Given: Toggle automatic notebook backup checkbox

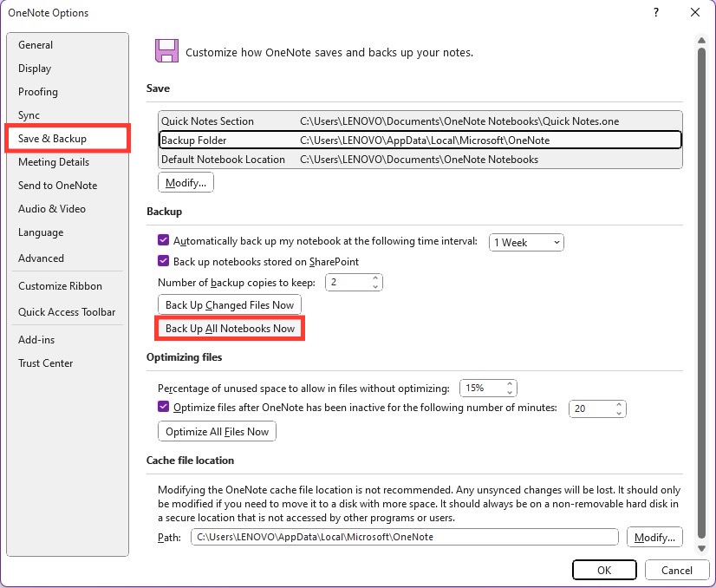Looking at the screenshot, I should 163,240.
